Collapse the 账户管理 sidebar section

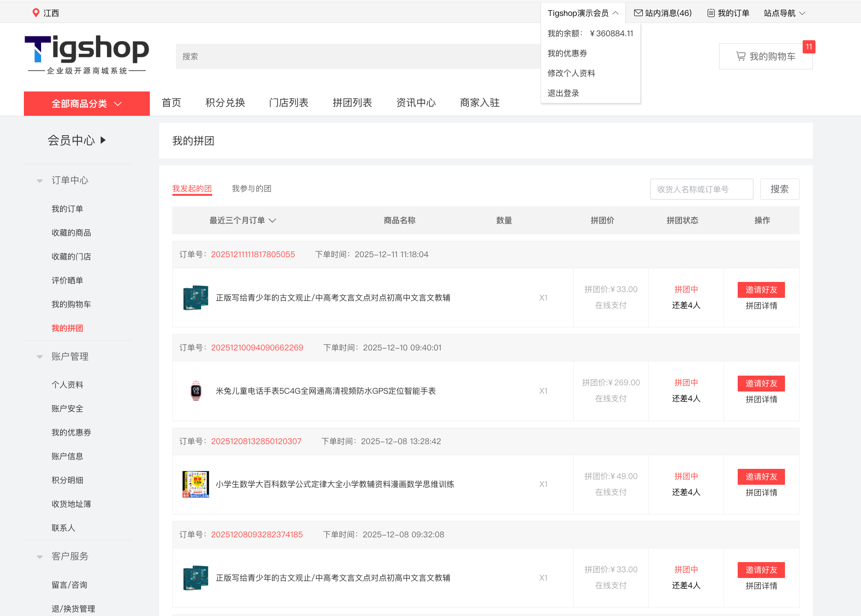pyautogui.click(x=40, y=357)
